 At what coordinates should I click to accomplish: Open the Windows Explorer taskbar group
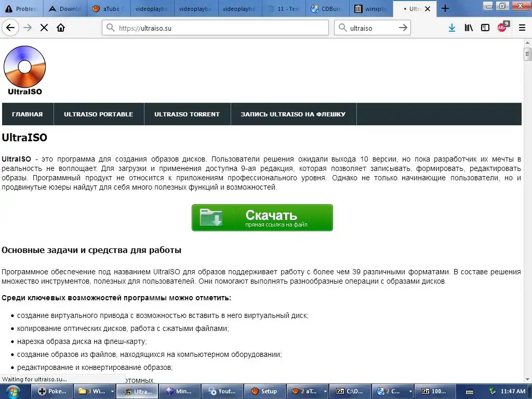point(91,392)
